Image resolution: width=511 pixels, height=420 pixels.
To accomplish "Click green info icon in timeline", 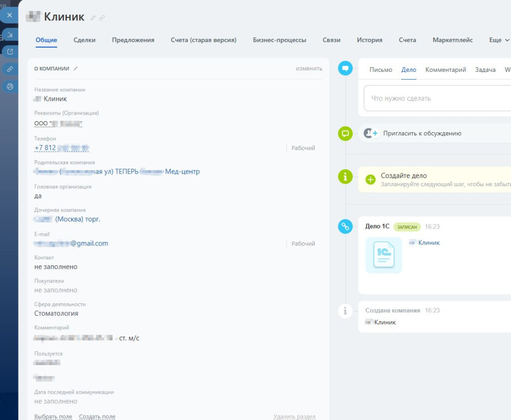I will (x=345, y=177).
